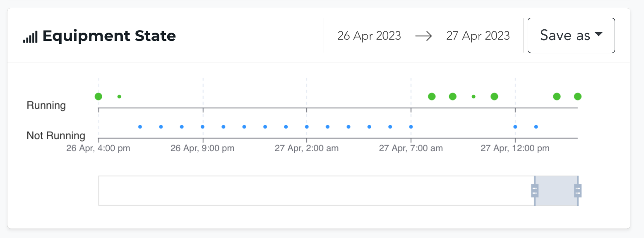This screenshot has height=238, width=644.
Task: Select the last green Running point on the right
Action: (578, 97)
